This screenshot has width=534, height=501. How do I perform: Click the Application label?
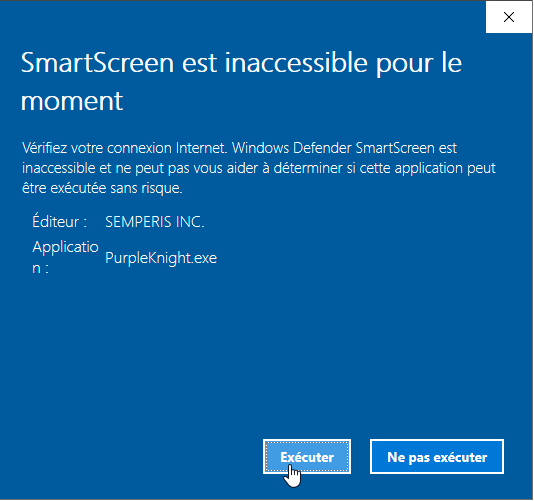(65, 257)
